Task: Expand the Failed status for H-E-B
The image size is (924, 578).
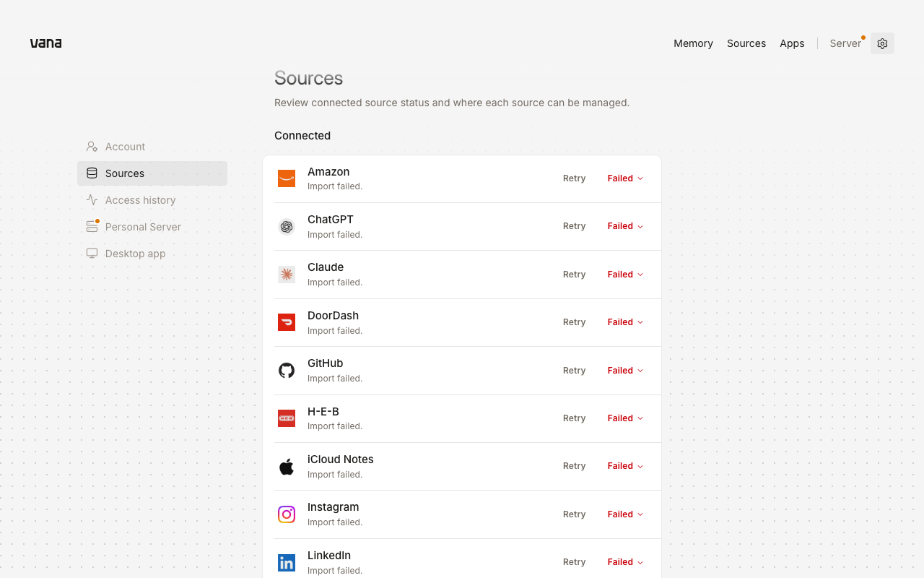Action: (x=625, y=418)
